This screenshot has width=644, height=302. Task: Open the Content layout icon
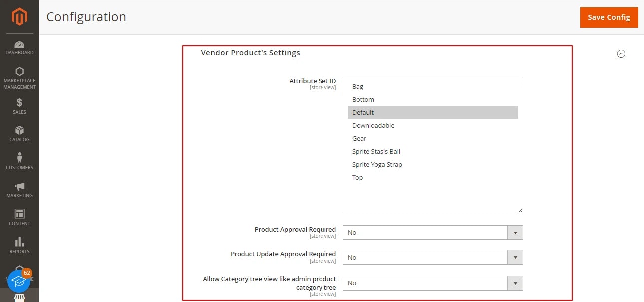19,214
